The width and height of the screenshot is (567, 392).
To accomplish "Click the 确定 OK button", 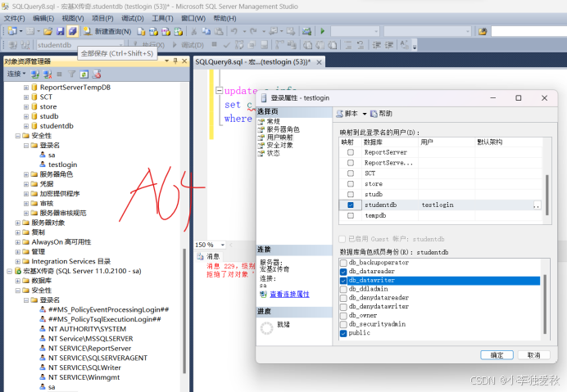I will (497, 355).
